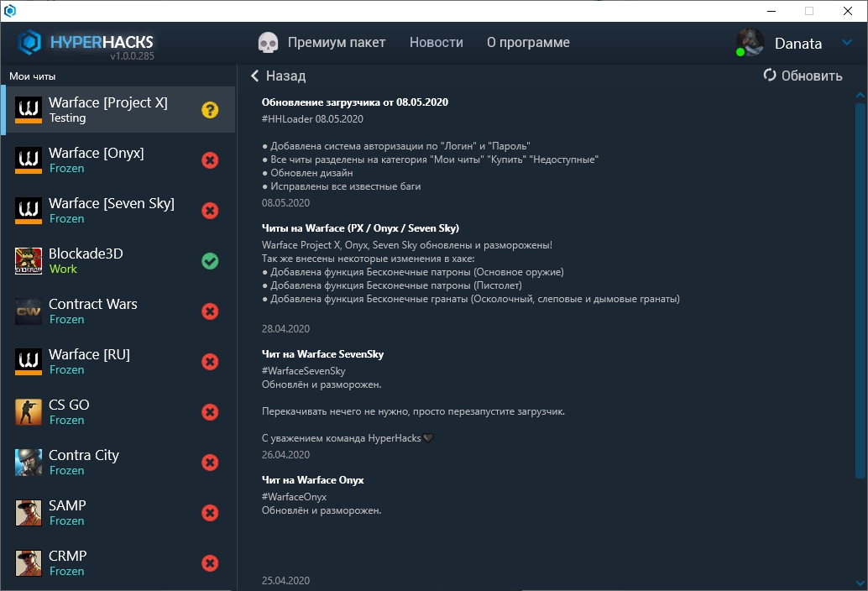Click the HyperHacks logo in header
The image size is (868, 591).
click(x=85, y=43)
